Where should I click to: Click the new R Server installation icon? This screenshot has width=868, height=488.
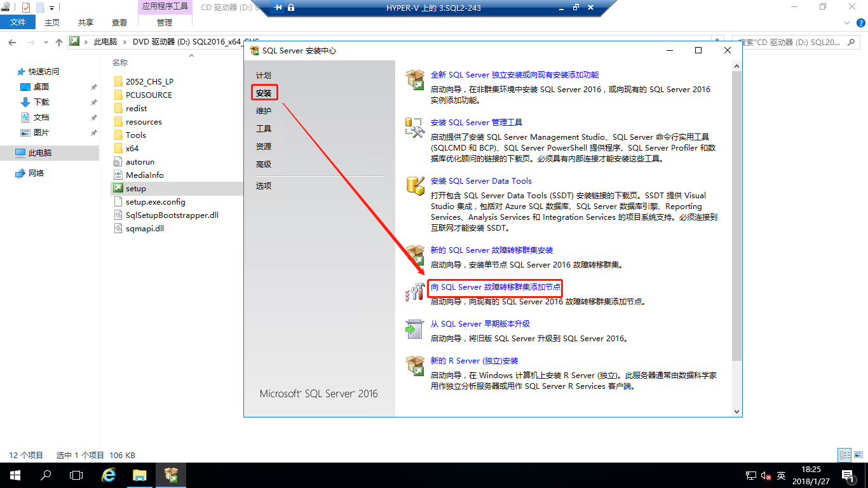[x=415, y=366]
